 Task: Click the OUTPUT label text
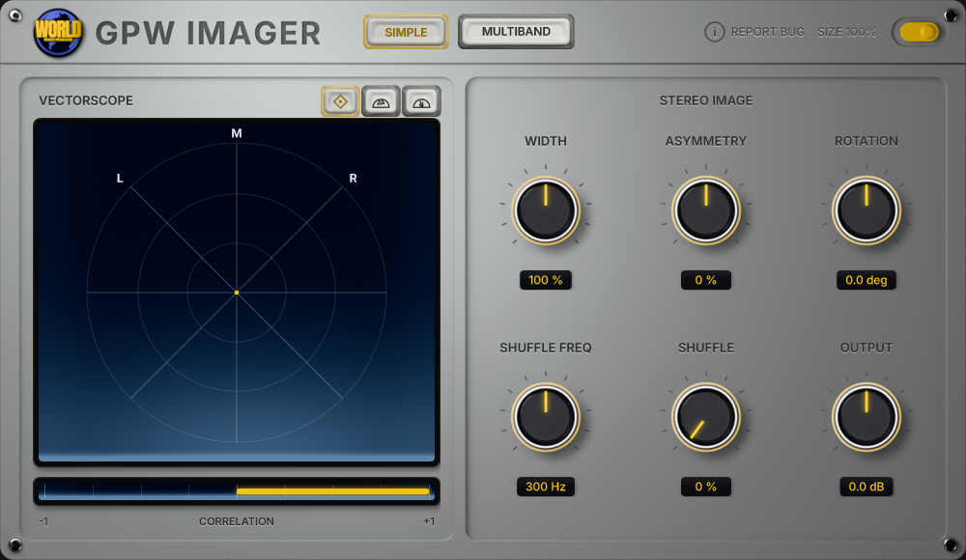click(867, 348)
